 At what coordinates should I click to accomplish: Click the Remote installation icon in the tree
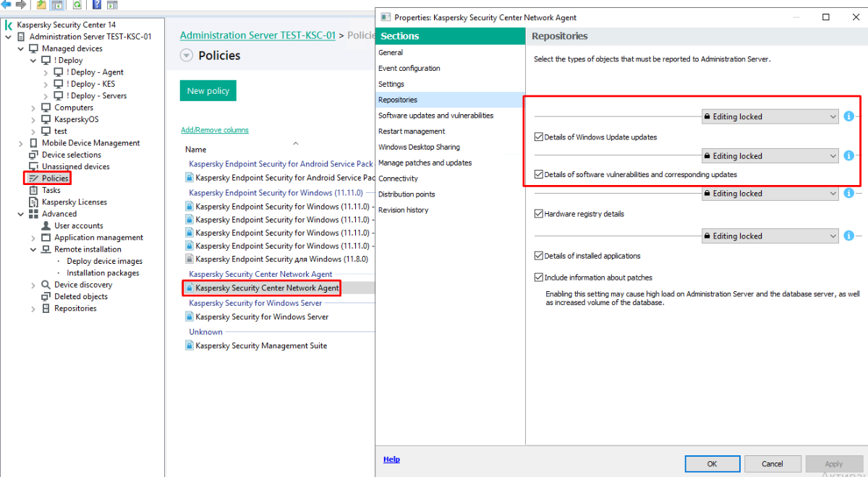coord(46,249)
